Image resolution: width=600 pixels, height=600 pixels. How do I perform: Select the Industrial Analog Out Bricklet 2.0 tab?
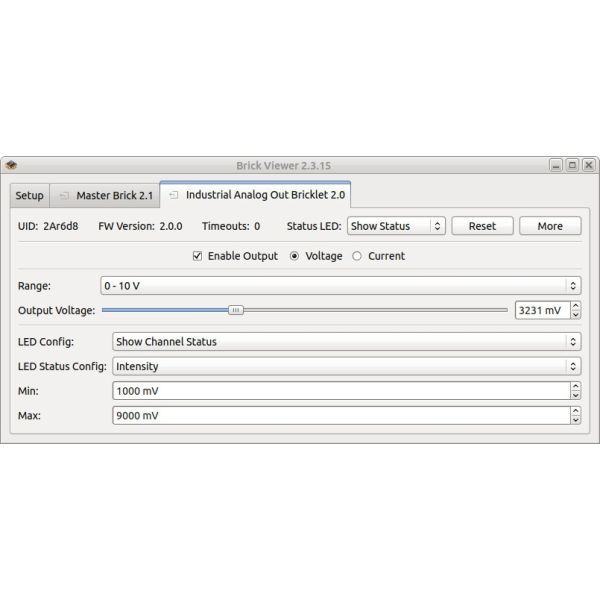pyautogui.click(x=255, y=195)
